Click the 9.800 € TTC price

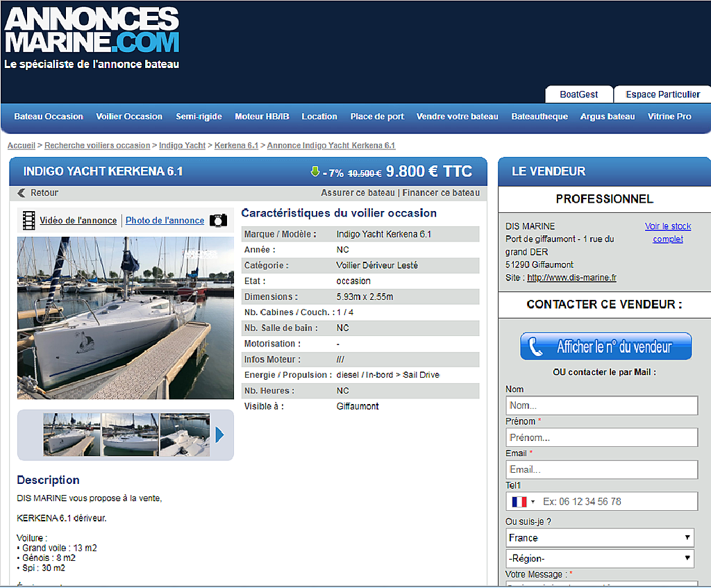(x=429, y=171)
